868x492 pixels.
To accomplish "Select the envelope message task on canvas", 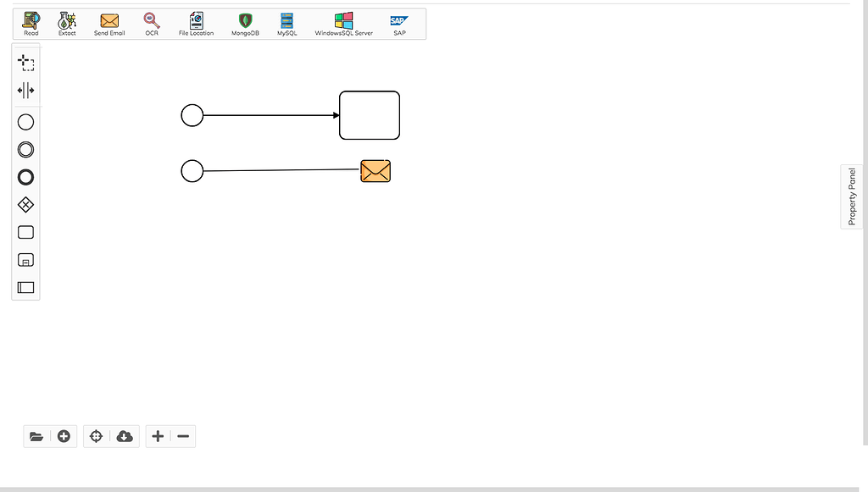I will click(375, 170).
